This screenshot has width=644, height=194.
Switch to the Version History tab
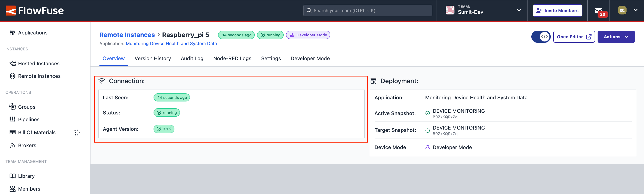point(153,58)
